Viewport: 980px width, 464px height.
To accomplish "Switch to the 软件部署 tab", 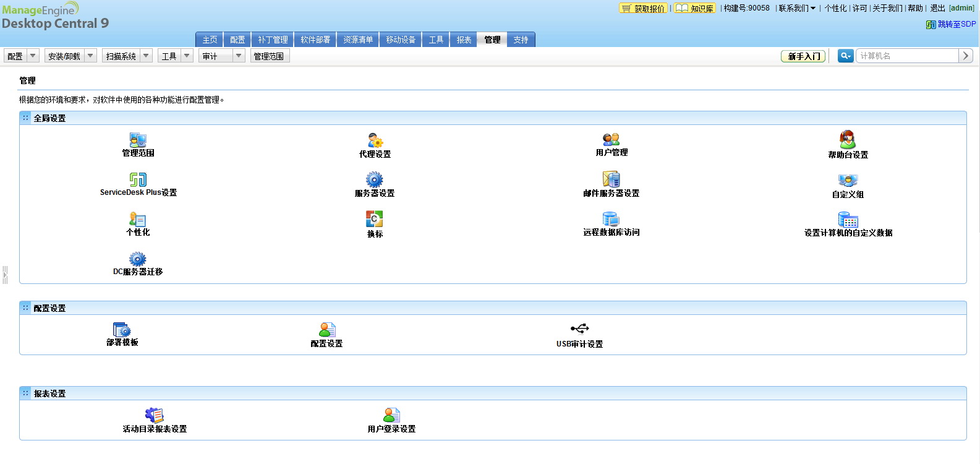I will point(315,40).
